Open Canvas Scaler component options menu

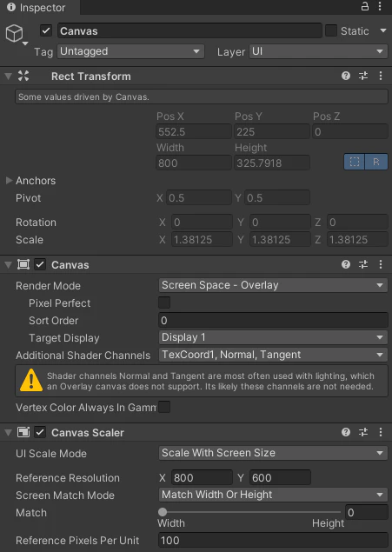point(381,432)
